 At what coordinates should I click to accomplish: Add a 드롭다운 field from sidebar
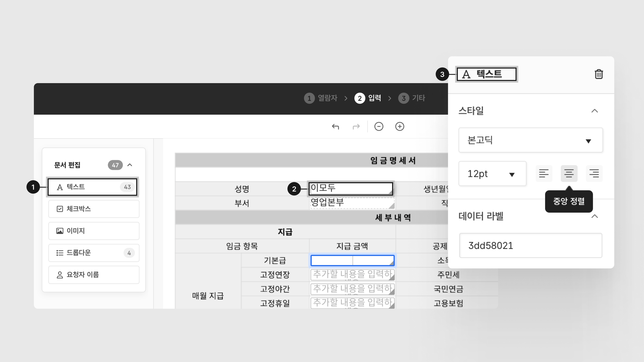94,253
